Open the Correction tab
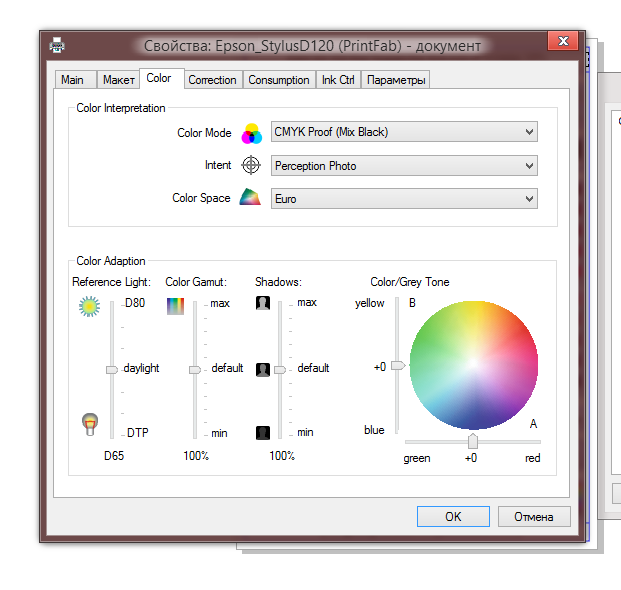This screenshot has height=590, width=621. [212, 80]
